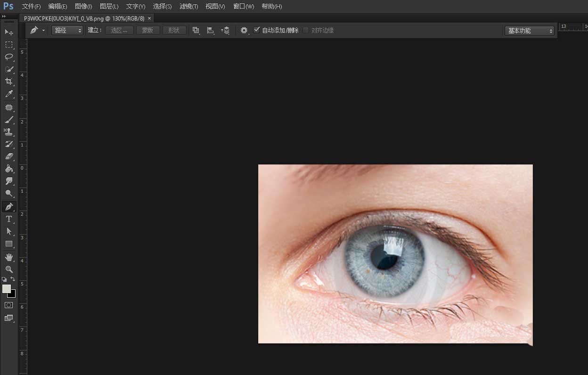Uncheck the 自动添加/删除 option
This screenshot has height=375, width=588.
(x=257, y=30)
